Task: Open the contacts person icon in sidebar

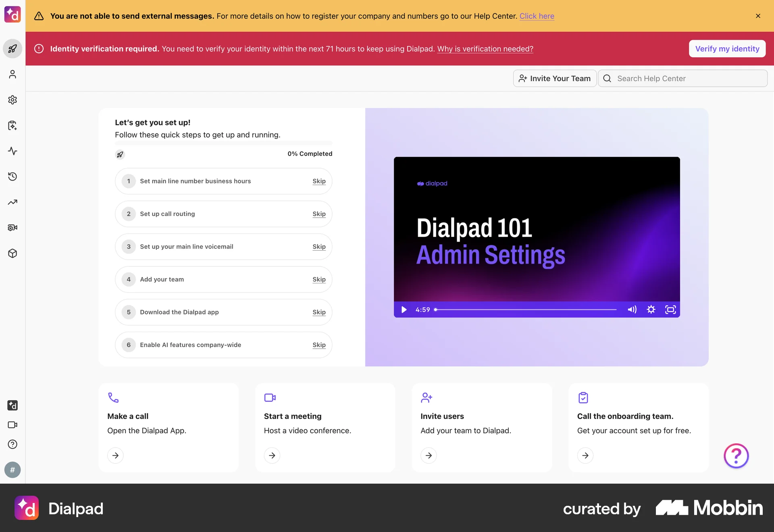Action: click(12, 75)
